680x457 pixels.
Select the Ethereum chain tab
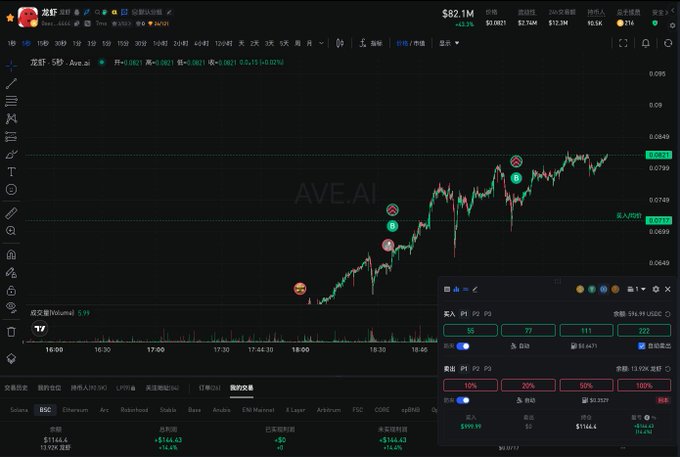click(x=75, y=410)
